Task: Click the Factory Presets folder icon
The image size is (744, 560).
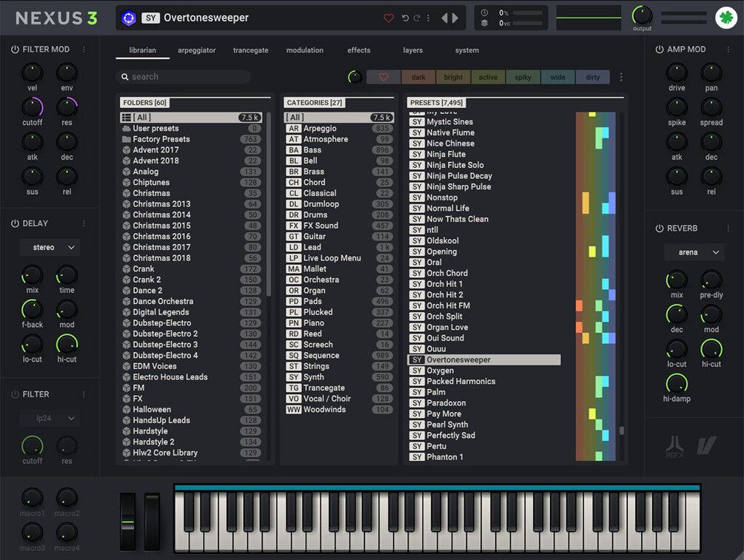Action: point(126,139)
